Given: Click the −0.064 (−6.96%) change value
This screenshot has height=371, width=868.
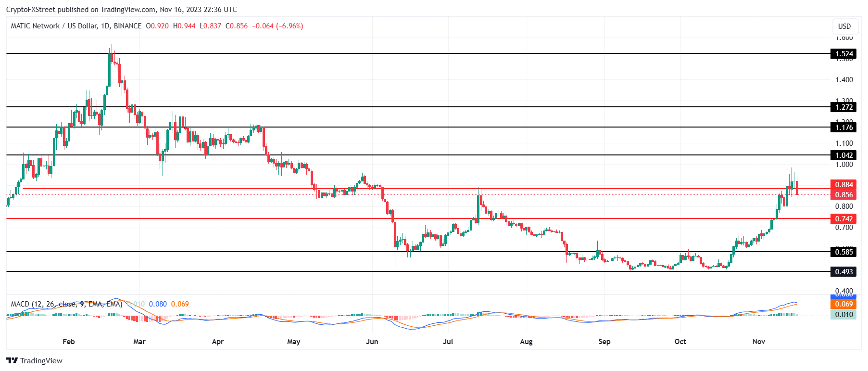Looking at the screenshot, I should (x=277, y=26).
